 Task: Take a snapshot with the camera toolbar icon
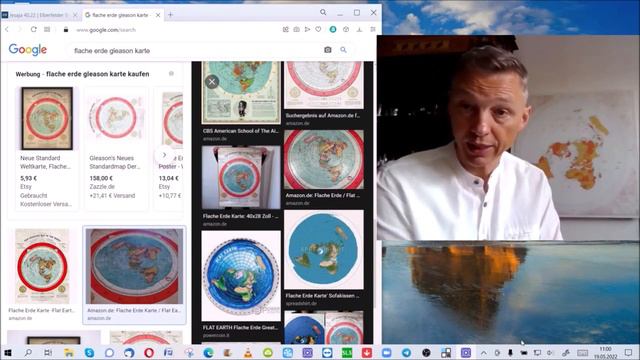pyautogui.click(x=296, y=29)
